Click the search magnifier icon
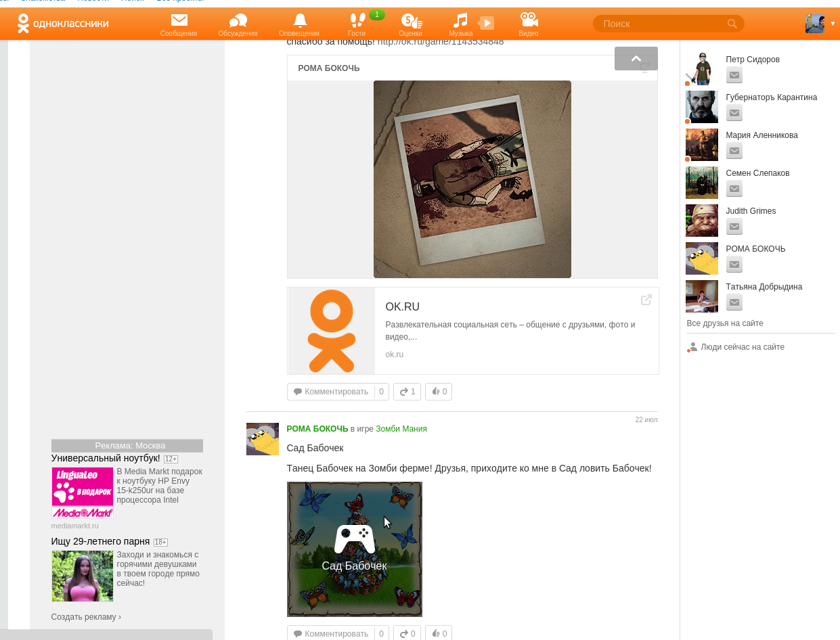This screenshot has height=640, width=840. click(x=732, y=24)
